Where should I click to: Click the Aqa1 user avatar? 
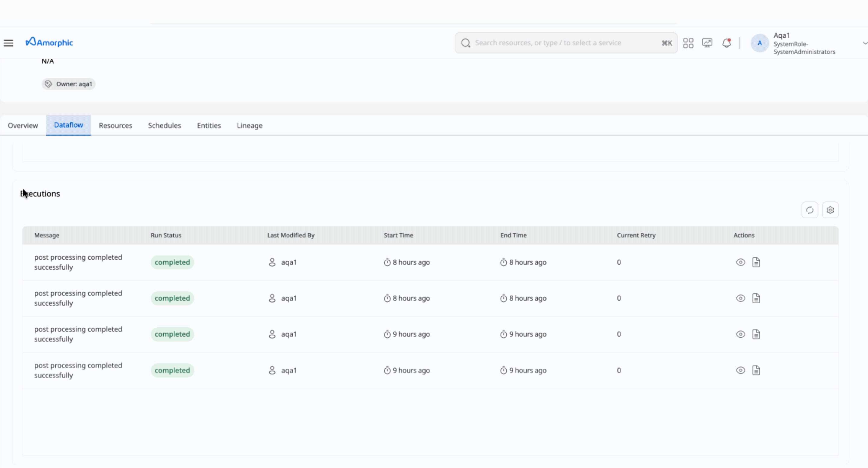coord(759,43)
